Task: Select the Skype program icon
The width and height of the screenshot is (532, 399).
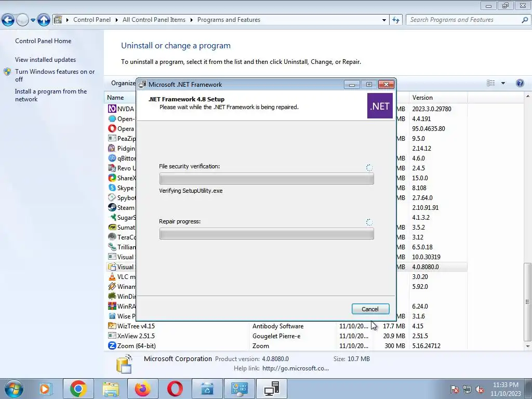Action: click(x=112, y=188)
